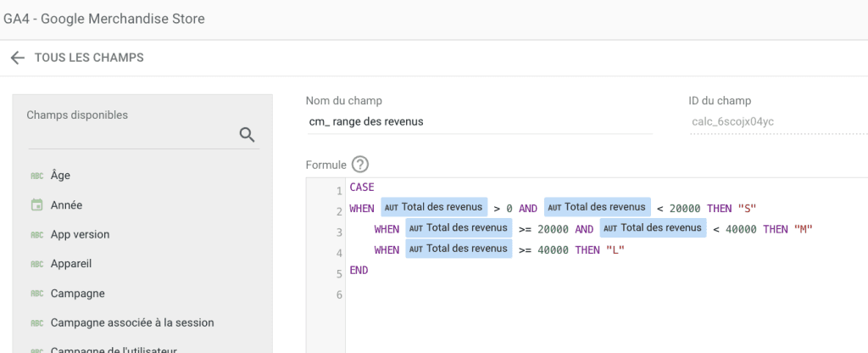Click the value 40000 on line 4
868x353 pixels.
pyautogui.click(x=553, y=250)
